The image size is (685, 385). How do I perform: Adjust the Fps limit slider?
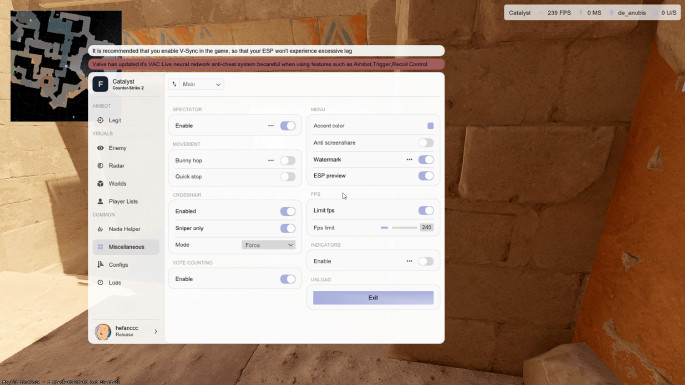tap(399, 228)
